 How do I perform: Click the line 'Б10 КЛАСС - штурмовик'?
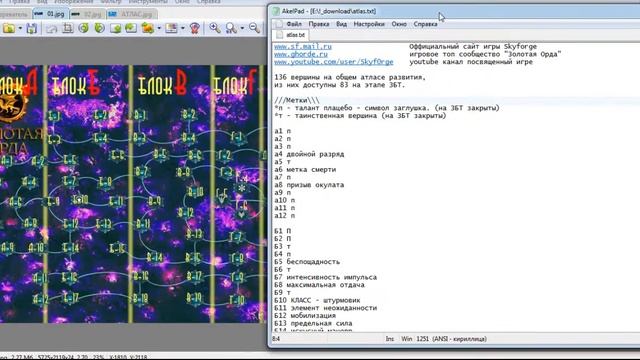coord(317,301)
